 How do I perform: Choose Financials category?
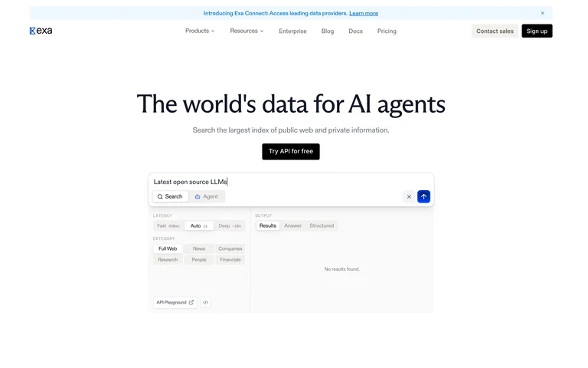click(x=230, y=259)
